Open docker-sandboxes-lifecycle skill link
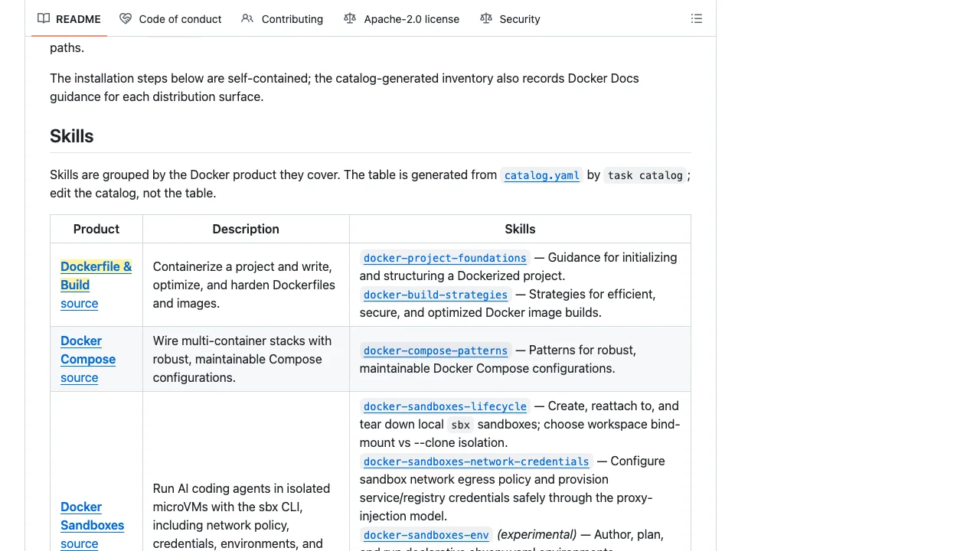Viewport: 980px width, 551px height. [445, 406]
